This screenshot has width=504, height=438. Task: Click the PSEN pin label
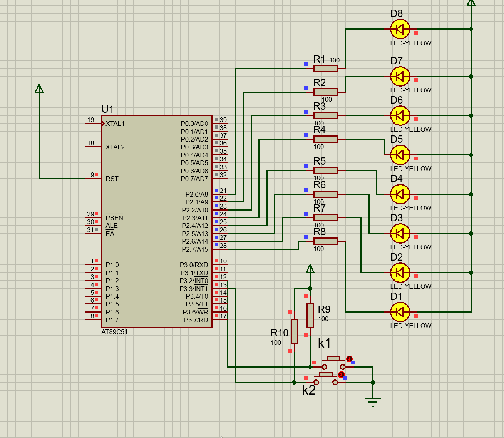(114, 218)
